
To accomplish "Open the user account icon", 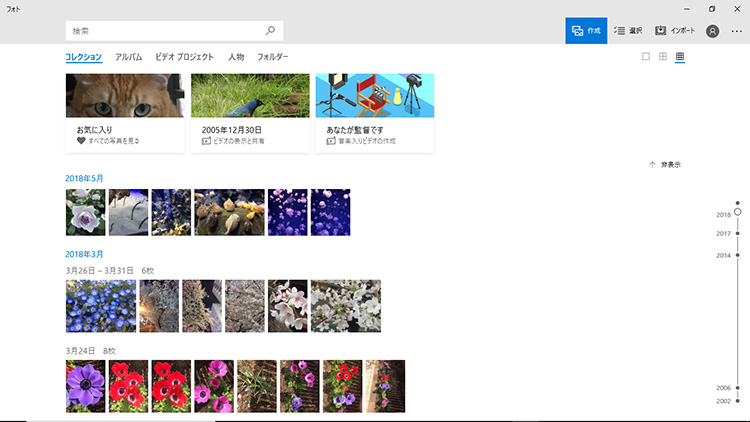I will 712,31.
